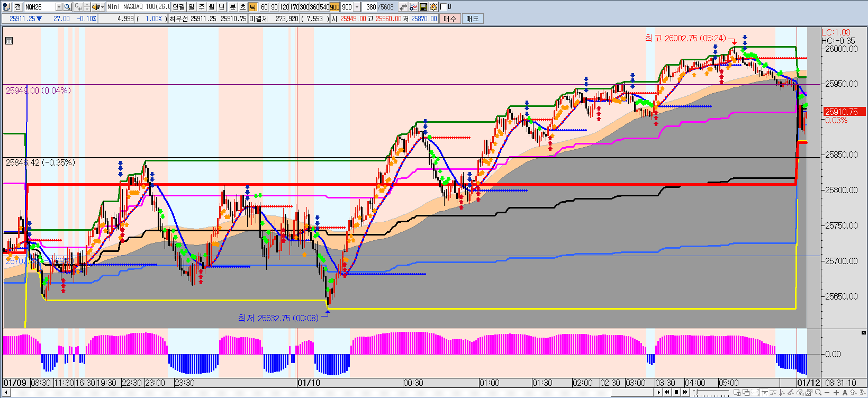Open chart settings gear icon
The image size is (868, 398).
[433, 7]
